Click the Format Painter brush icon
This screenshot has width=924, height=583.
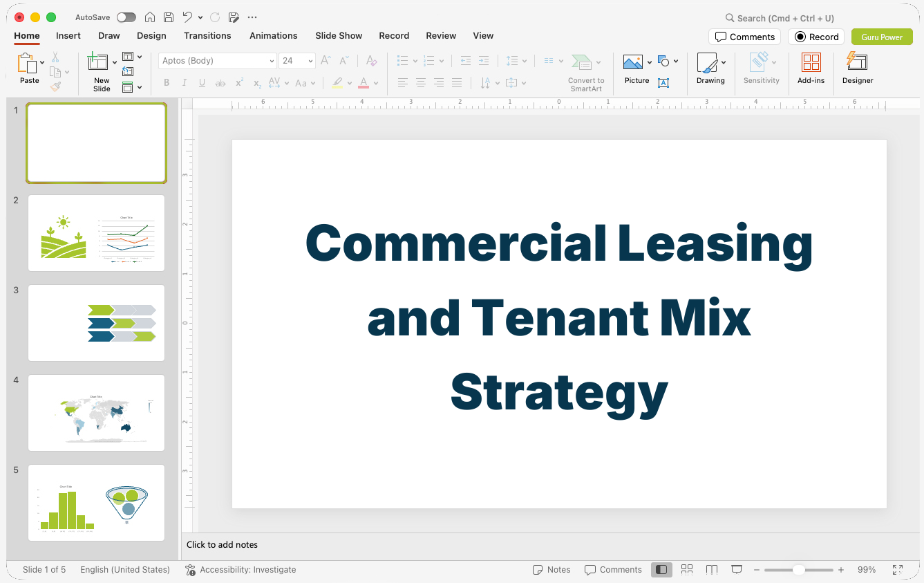(55, 86)
